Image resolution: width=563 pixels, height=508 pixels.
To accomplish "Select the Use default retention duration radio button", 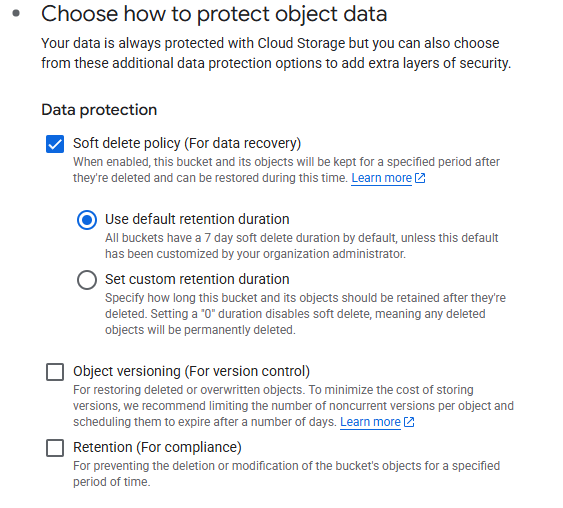I will coord(87,220).
